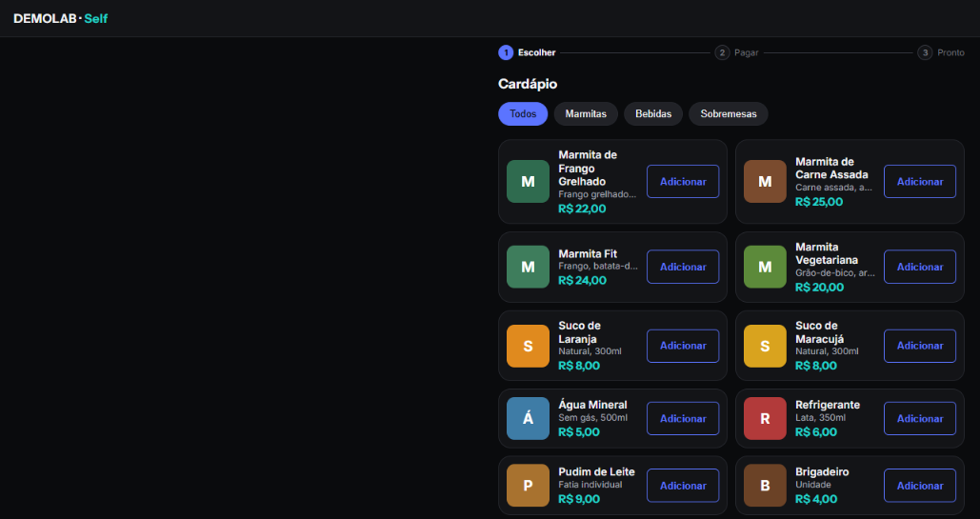This screenshot has height=519, width=980.
Task: Add Marmita de Carne Assada to order
Action: 920,181
